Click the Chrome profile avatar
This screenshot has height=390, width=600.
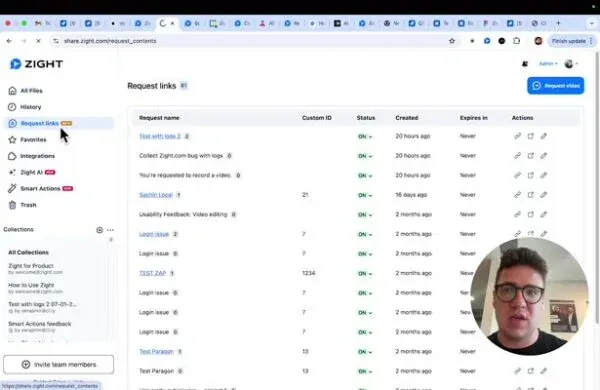[x=538, y=41]
